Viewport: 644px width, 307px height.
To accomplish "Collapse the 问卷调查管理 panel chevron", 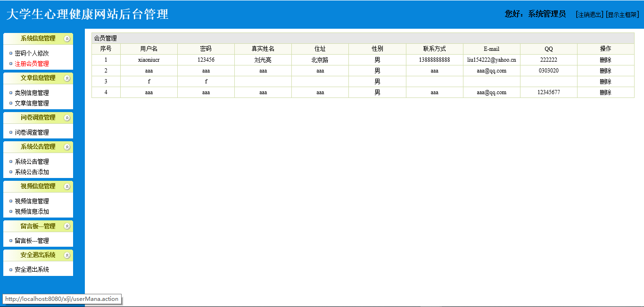I will [67, 118].
